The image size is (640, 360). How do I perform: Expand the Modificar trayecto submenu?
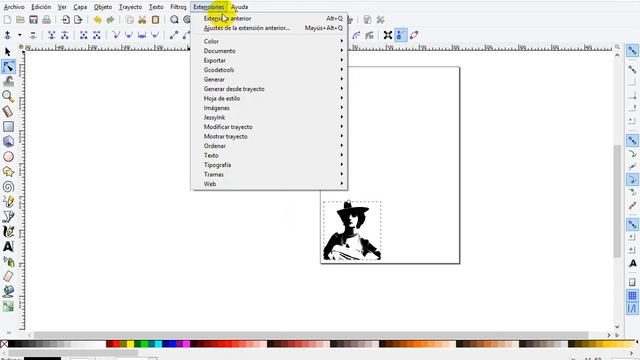click(x=269, y=127)
